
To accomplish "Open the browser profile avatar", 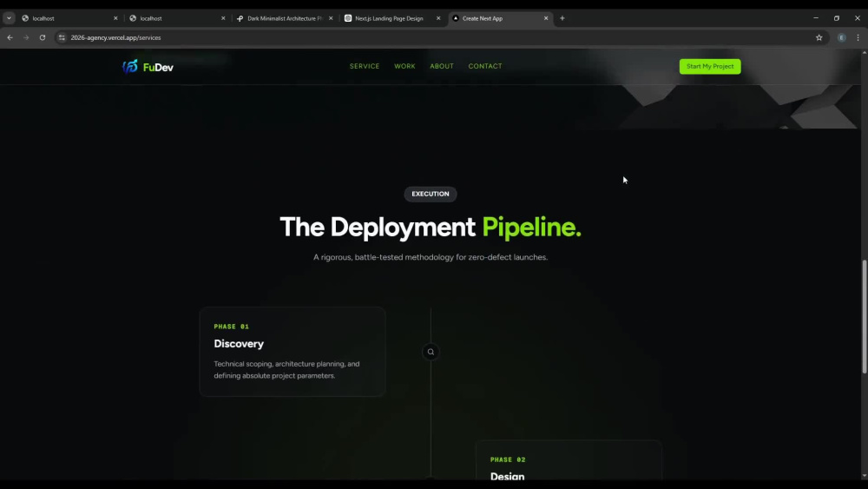I will pos(841,37).
